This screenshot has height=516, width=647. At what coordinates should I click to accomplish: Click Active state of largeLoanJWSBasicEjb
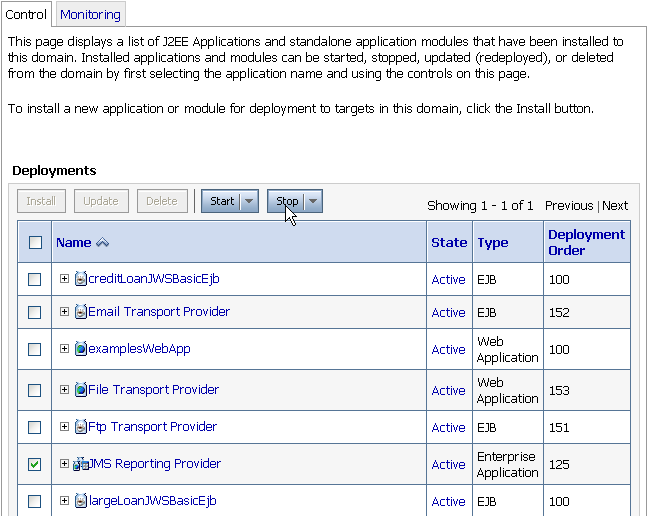click(x=449, y=502)
